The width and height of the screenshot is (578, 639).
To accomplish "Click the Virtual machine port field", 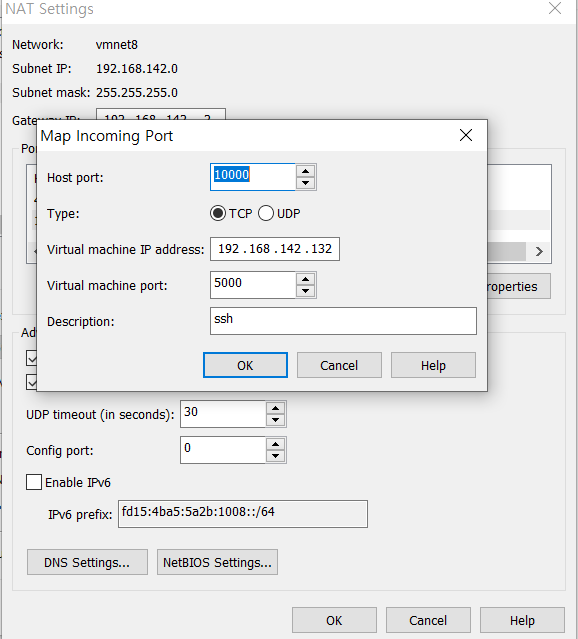I will coord(253,285).
